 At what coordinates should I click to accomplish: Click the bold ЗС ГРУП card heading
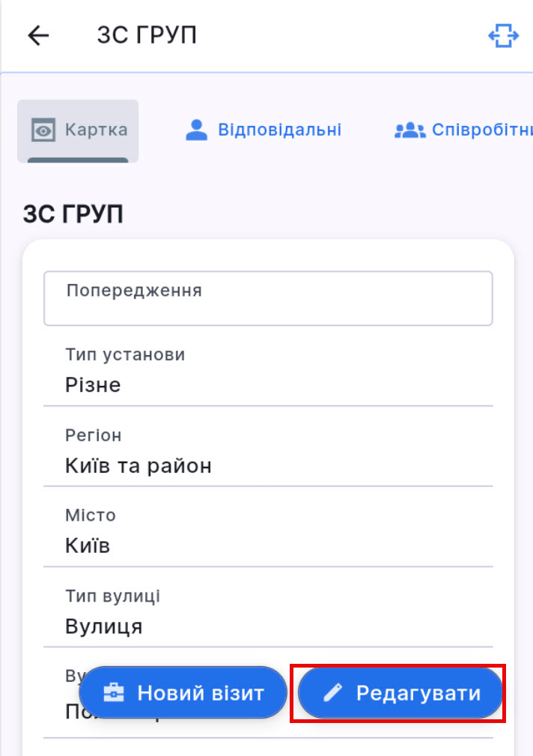pos(73,214)
